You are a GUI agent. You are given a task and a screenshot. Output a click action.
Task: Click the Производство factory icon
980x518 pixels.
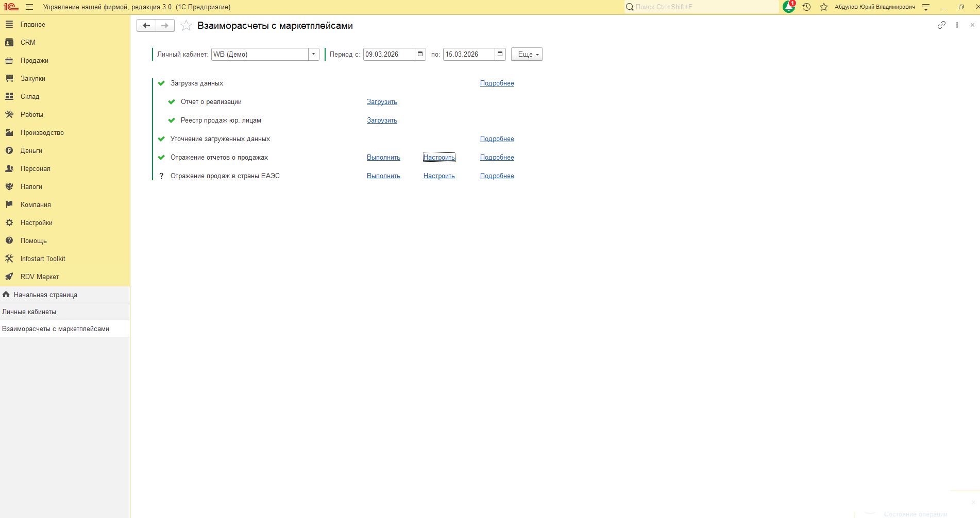(x=9, y=132)
